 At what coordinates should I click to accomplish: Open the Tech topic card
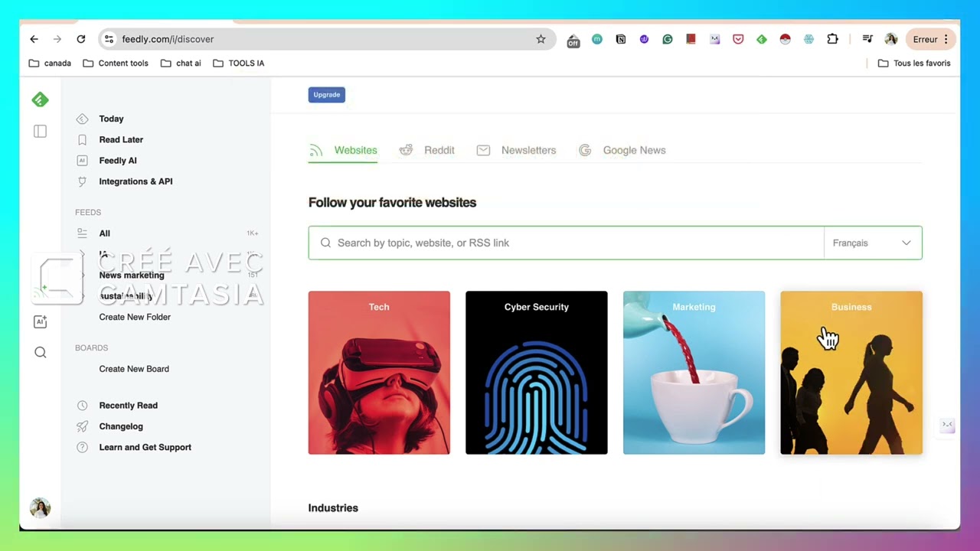(379, 373)
